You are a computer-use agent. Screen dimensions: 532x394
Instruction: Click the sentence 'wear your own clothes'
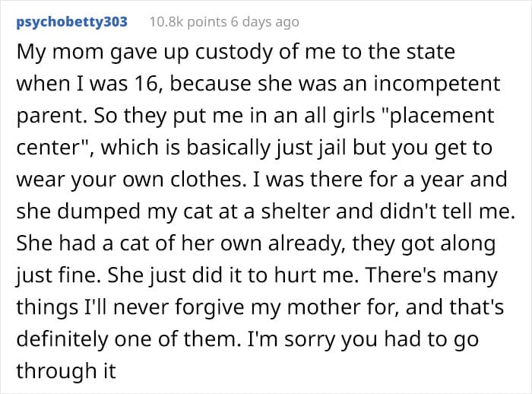tap(128, 180)
